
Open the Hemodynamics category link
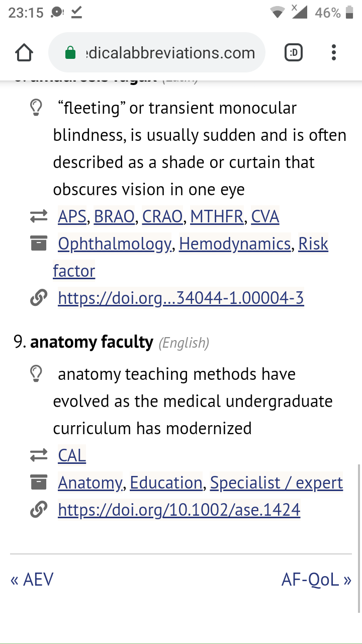(235, 244)
